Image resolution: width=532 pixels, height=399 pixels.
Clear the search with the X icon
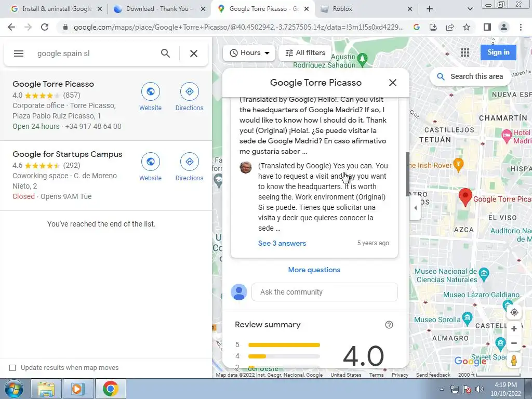pos(193,54)
